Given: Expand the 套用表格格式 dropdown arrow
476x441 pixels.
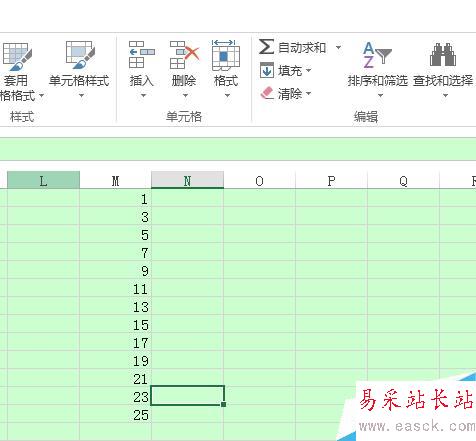Looking at the screenshot, I should click(x=41, y=96).
